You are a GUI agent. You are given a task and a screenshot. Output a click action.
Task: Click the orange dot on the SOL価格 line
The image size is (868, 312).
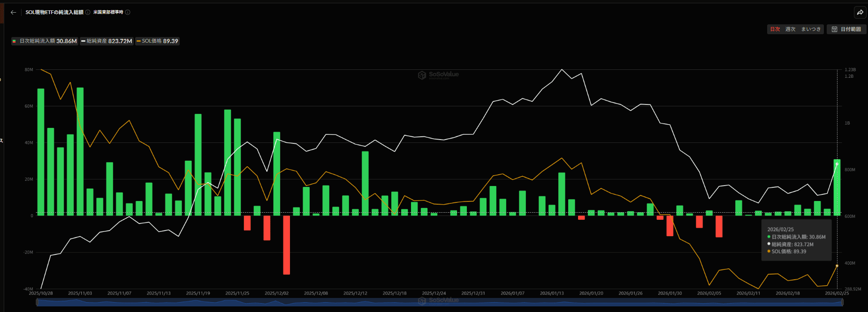(837, 266)
